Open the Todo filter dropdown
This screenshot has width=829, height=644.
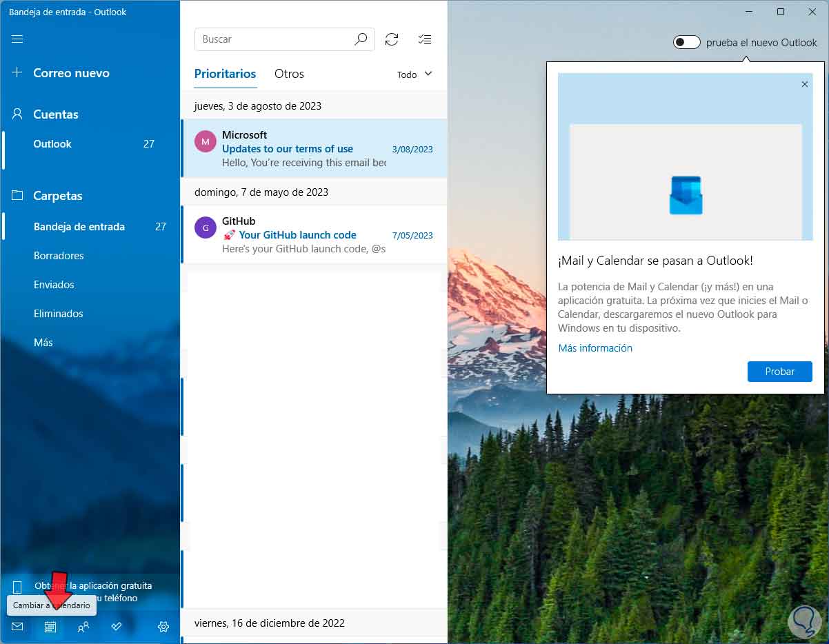tap(415, 74)
